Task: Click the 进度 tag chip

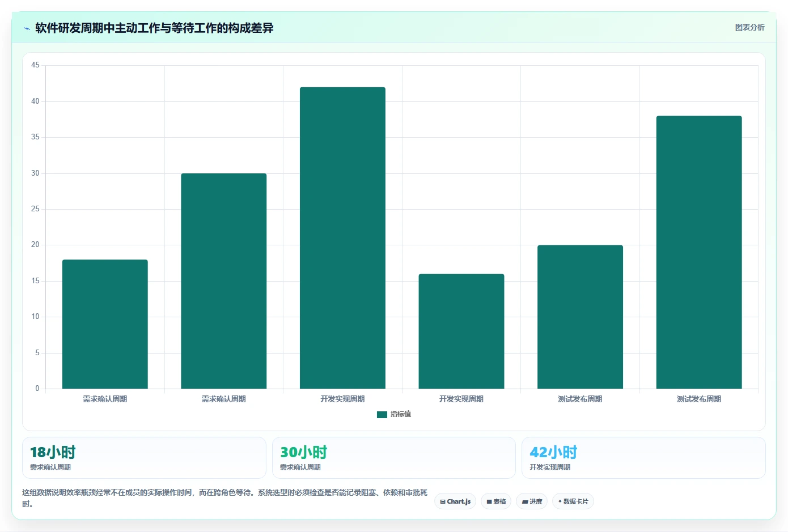Action: click(532, 501)
